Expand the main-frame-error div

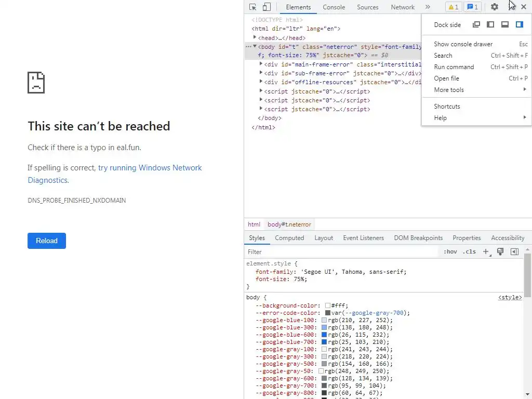pos(261,64)
